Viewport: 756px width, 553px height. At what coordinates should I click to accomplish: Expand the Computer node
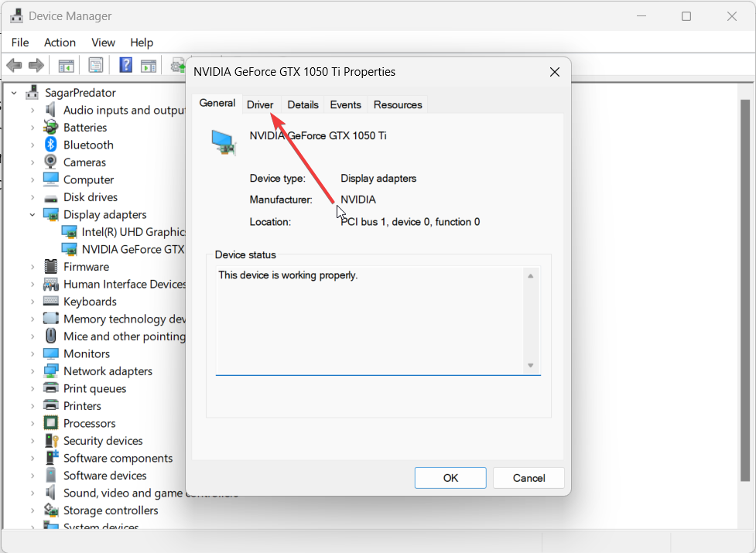pos(32,179)
